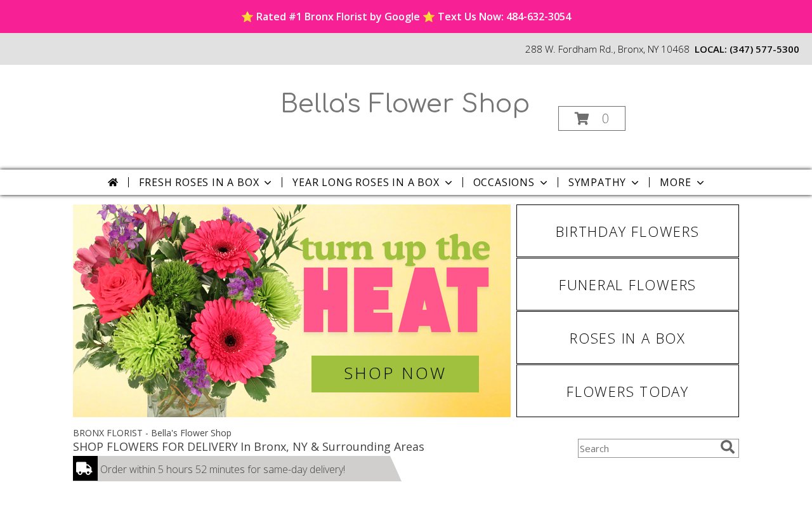The width and height of the screenshot is (812, 508).
Task: Click the search magnifier icon
Action: tap(728, 447)
